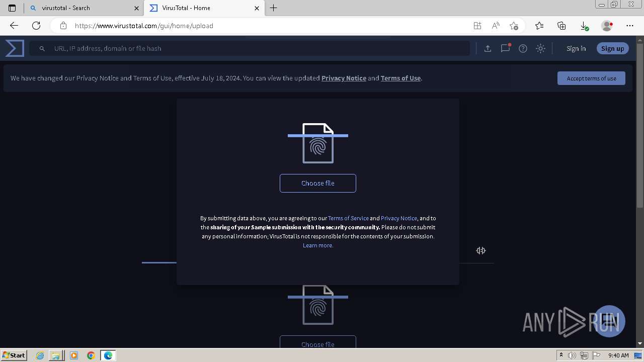The image size is (644, 362).
Task: Click the Windows Start button
Action: point(14,355)
